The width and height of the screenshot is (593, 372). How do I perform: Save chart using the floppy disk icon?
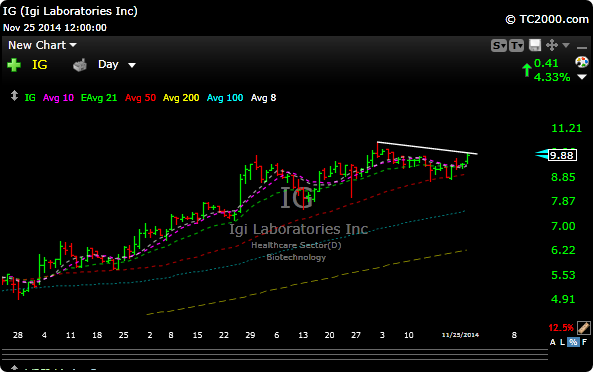(x=535, y=45)
